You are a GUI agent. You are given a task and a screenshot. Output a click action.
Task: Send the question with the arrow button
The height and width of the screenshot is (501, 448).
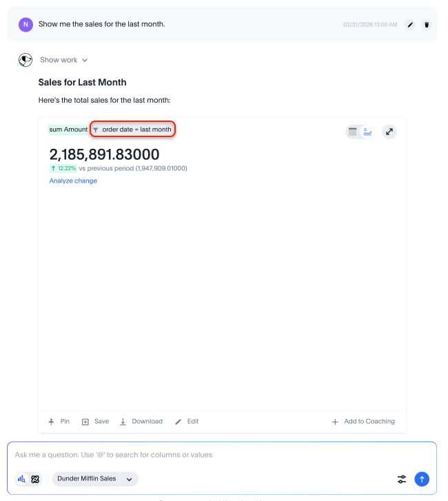coord(422,479)
